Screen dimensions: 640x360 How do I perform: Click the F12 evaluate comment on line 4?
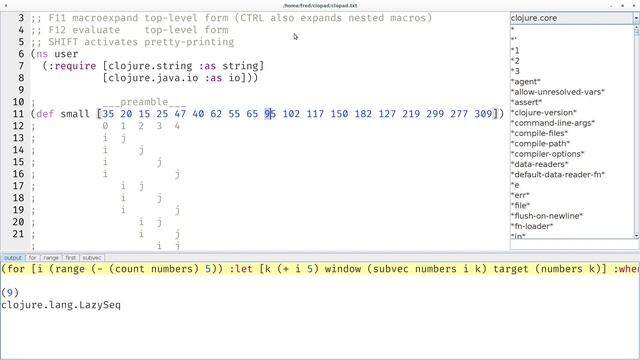pos(129,30)
